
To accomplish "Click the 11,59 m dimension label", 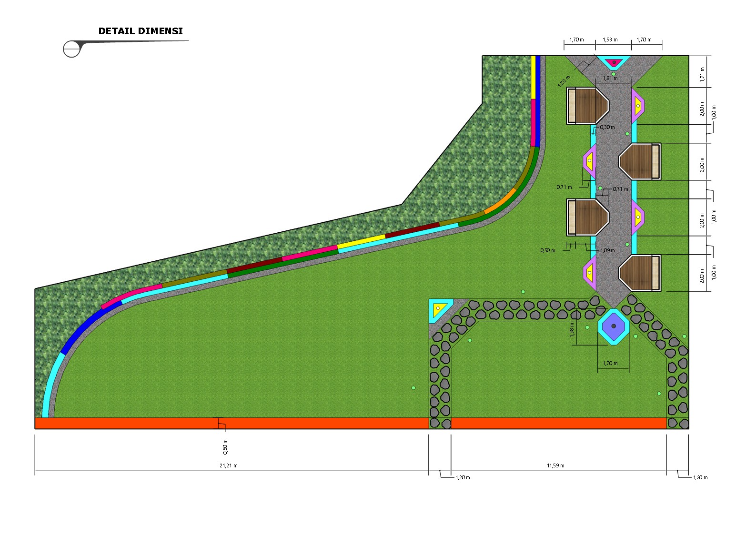I will tap(555, 465).
